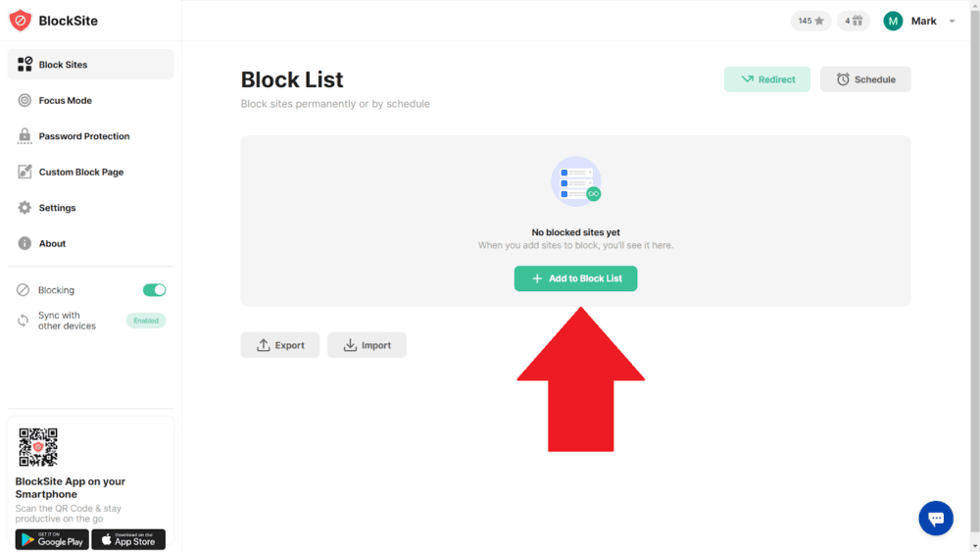
Task: Click Mark's profile avatar
Action: tap(893, 21)
